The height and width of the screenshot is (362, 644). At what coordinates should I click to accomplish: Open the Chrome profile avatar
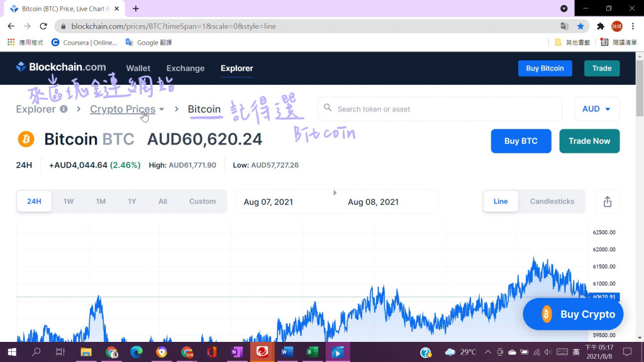pos(617,26)
